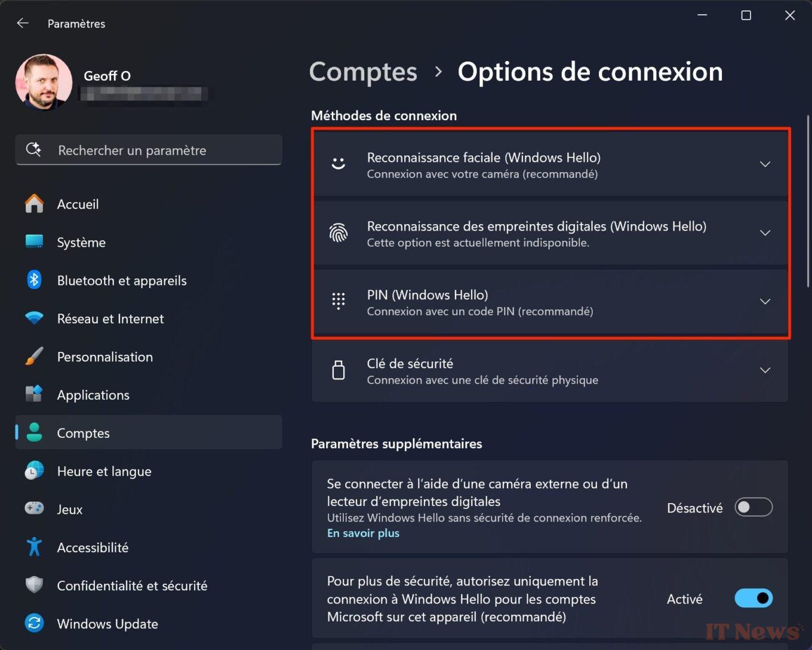Enable the external camera sign-in toggle
The width and height of the screenshot is (812, 650).
(753, 507)
